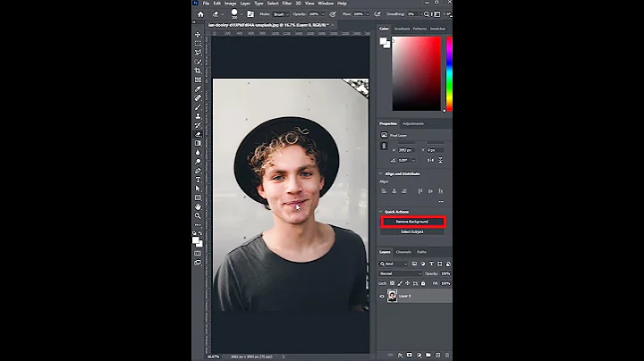Toggle lock image pixels brush icon
Screen dimensions: 644x361
coord(400,283)
